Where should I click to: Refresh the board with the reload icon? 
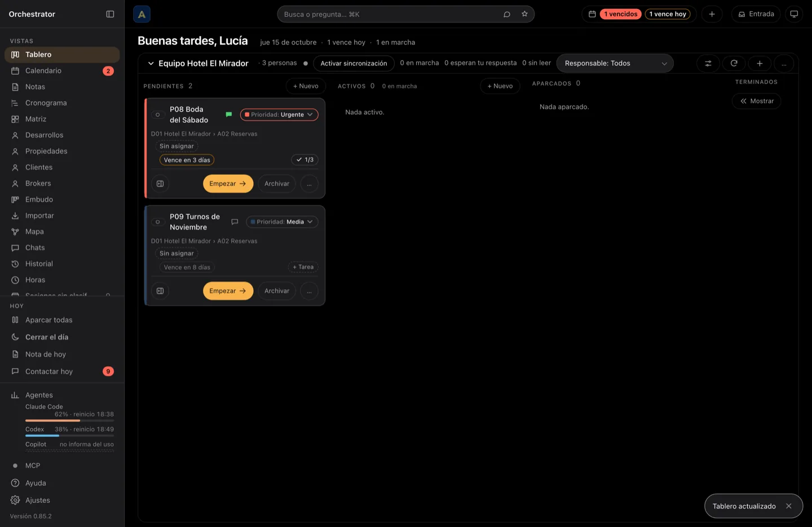coord(734,63)
